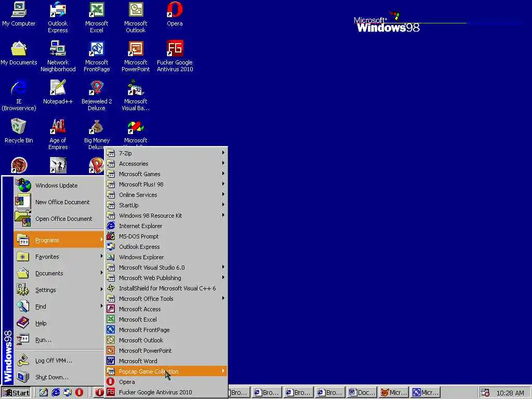Launch Antivirus 2010 from Programs menu
532x399 pixels.
click(166, 392)
